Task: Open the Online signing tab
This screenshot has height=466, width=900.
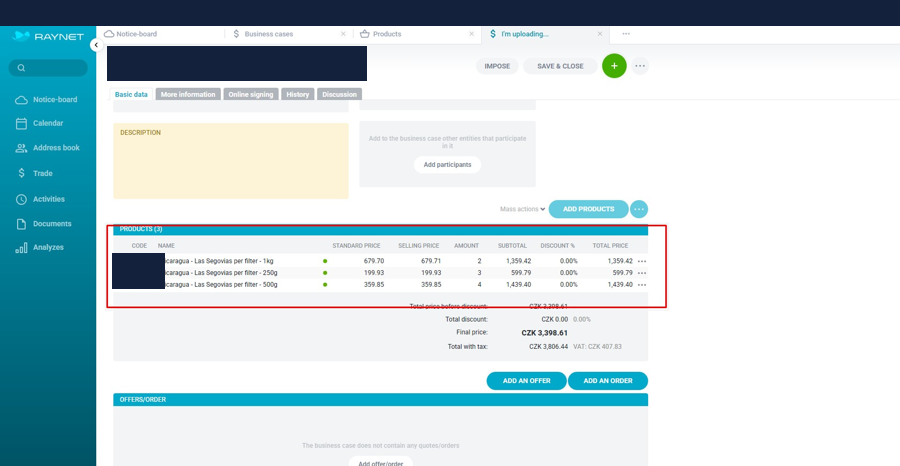Action: (251, 94)
